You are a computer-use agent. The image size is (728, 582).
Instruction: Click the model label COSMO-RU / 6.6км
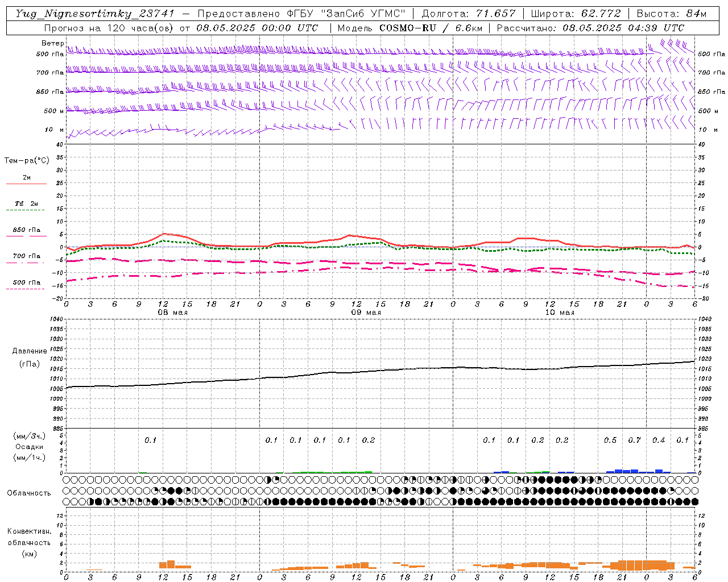(x=431, y=28)
